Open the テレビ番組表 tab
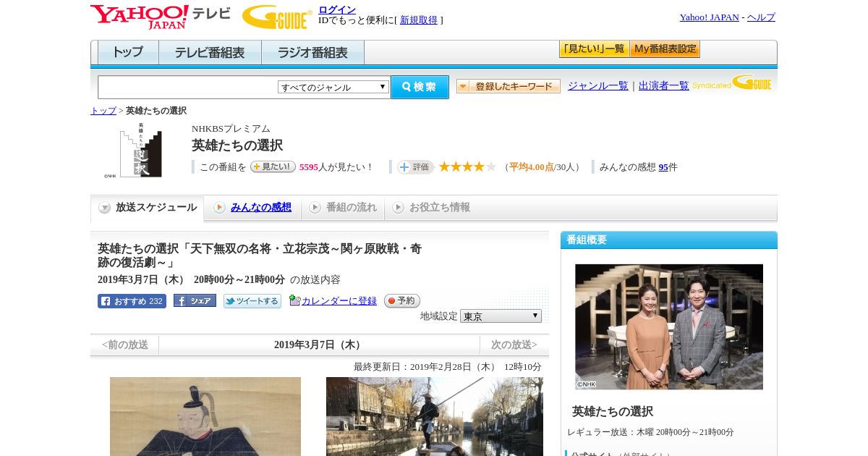868x456 pixels. (x=210, y=53)
